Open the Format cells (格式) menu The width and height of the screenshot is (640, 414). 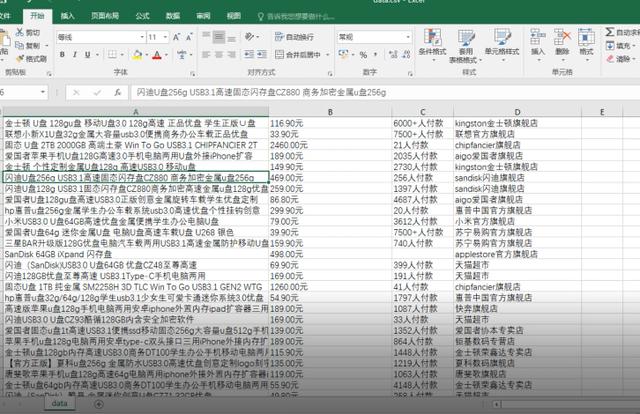(x=586, y=45)
